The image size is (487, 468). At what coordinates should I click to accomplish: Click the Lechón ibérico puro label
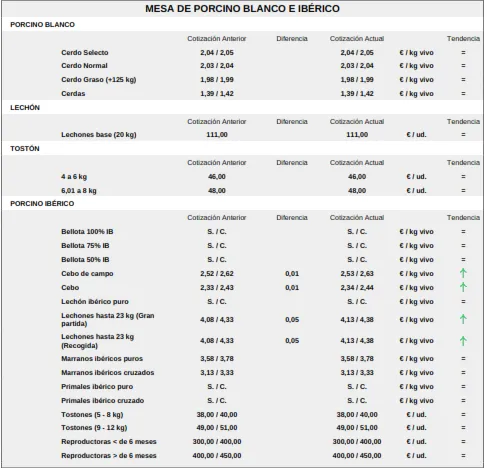click(95, 302)
